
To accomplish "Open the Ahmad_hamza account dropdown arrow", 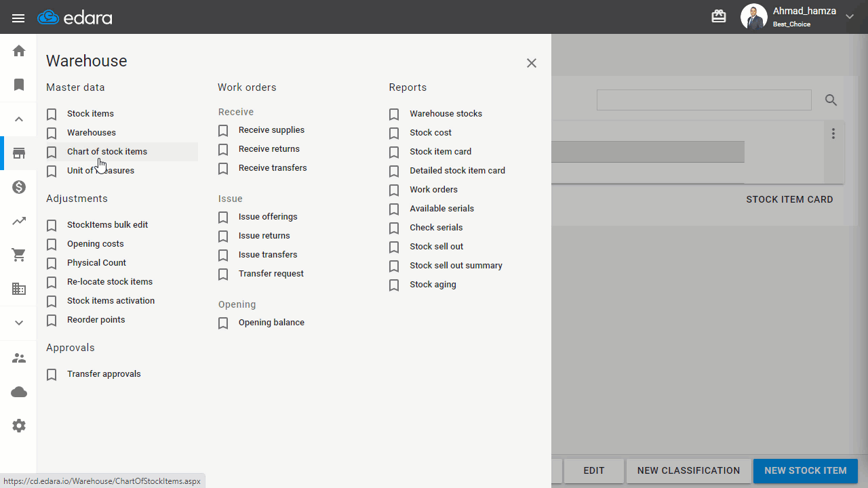I will [x=850, y=17].
